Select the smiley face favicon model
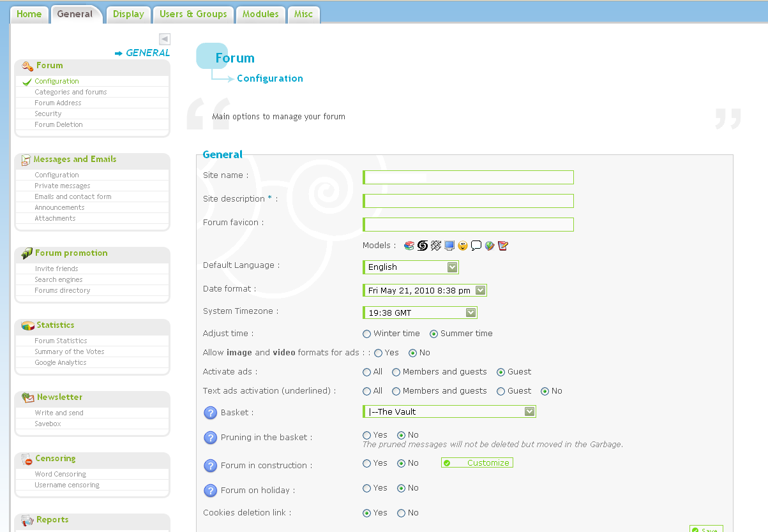Viewport: 768px width, 532px height. pos(462,246)
